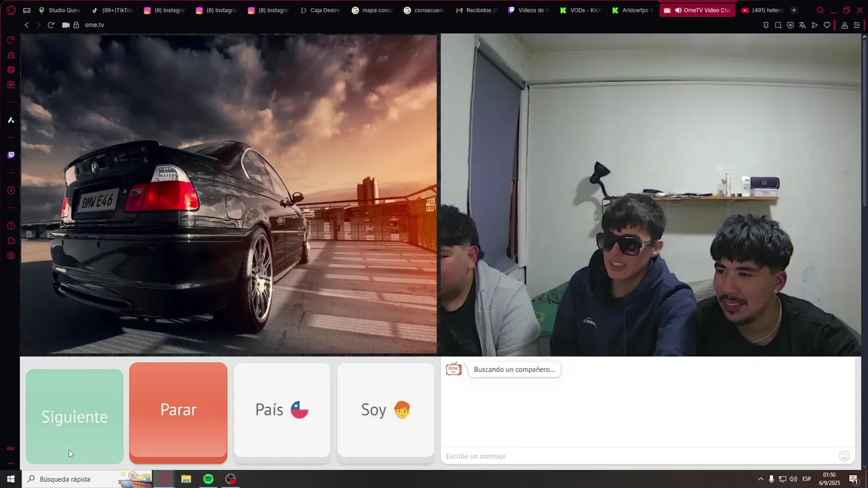Open Windows notifications center
Screen dimensions: 868x488
[x=854, y=479]
